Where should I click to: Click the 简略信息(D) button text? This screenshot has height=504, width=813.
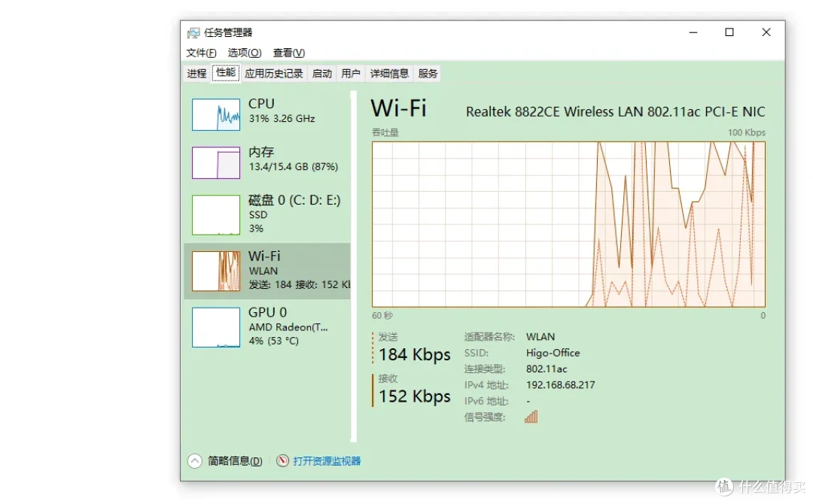point(235,461)
